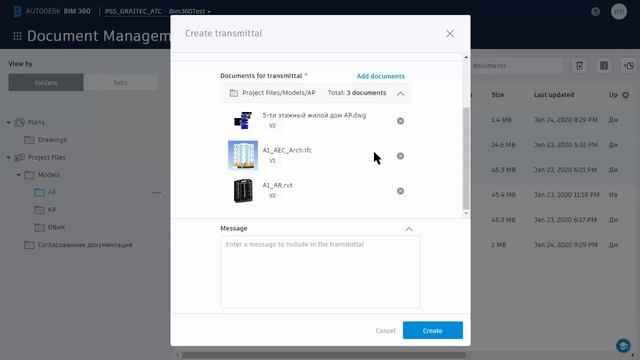
Task: Sort by the Last updated column header
Action: [x=554, y=95]
